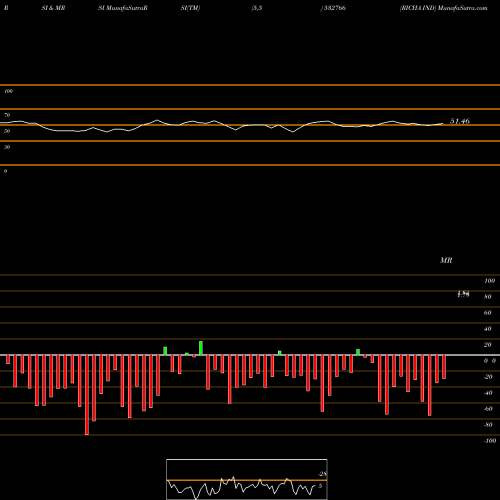Click the -20 axis label in MR panel
This screenshot has height=500, width=500.
pos(488,377)
